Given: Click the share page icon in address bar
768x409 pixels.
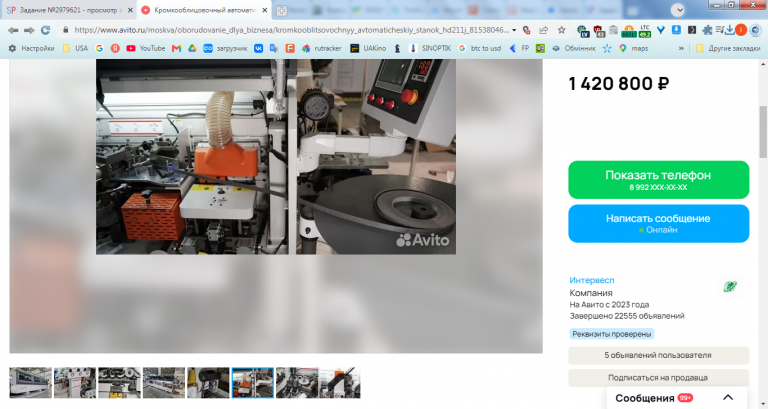Looking at the screenshot, I should point(544,30).
